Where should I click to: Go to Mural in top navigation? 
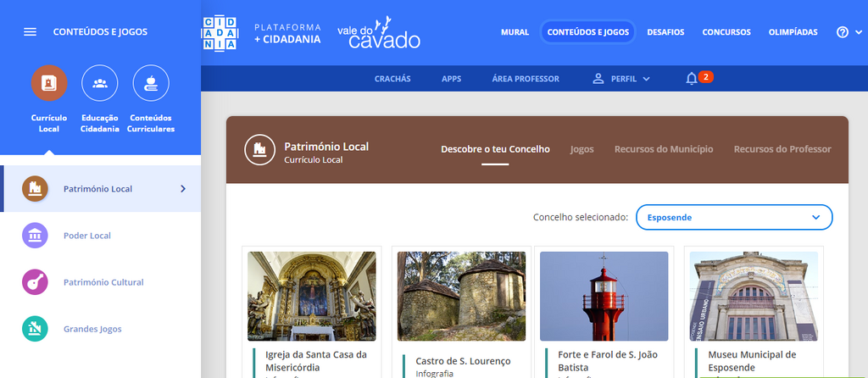(x=515, y=32)
